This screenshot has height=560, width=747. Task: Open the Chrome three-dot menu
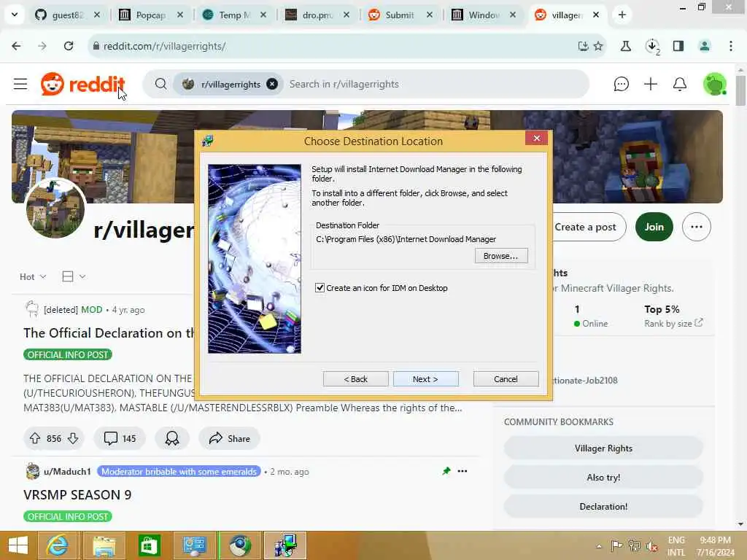pos(731,46)
